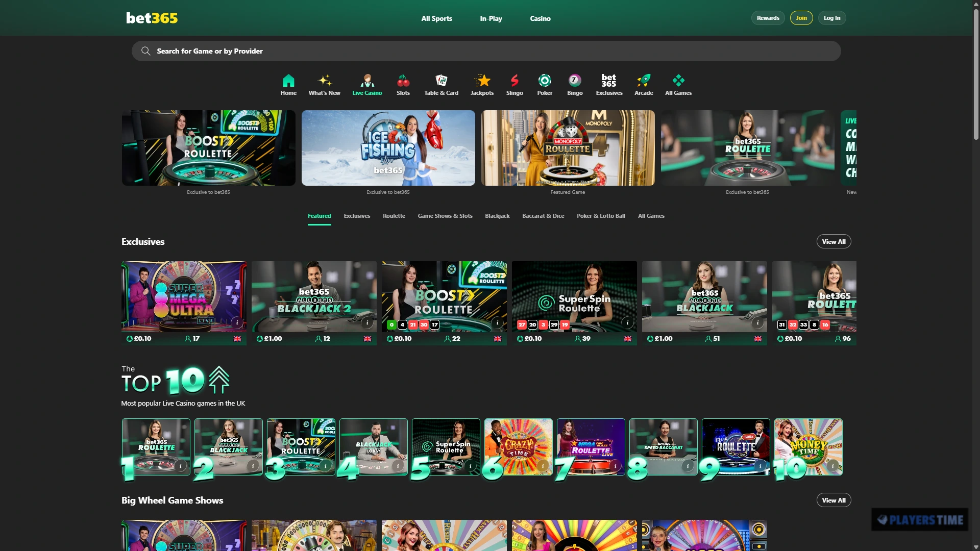Switch to Baccarat & Dice tab
The image size is (980, 551).
coord(543,216)
